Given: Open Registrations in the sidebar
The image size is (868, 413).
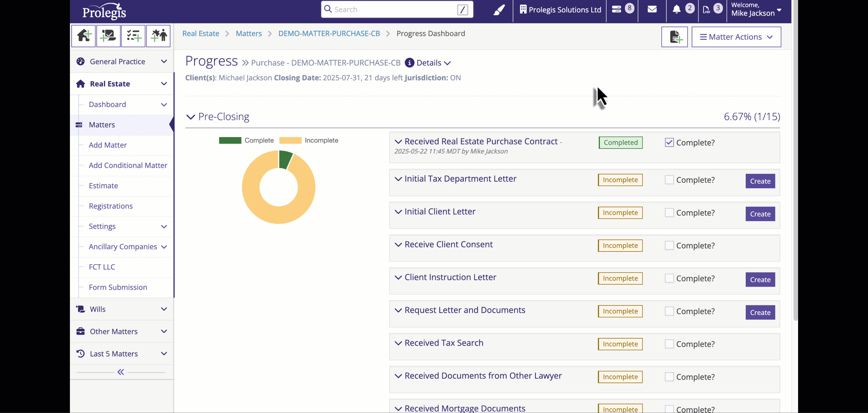Looking at the screenshot, I should pos(110,206).
